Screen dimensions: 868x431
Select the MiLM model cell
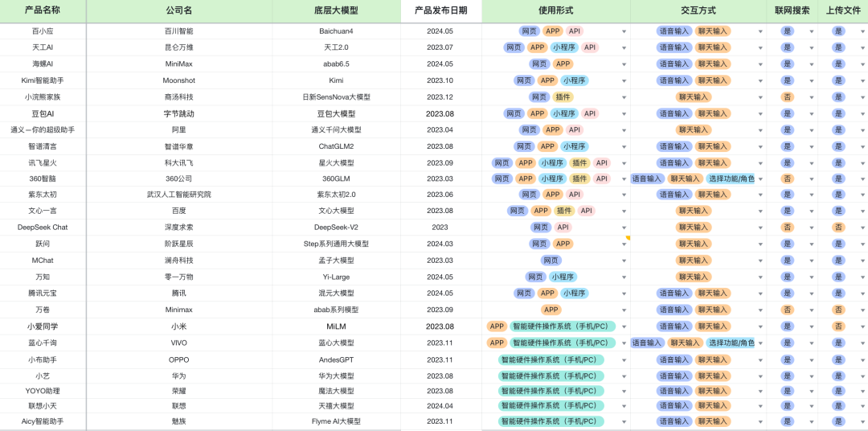(336, 326)
